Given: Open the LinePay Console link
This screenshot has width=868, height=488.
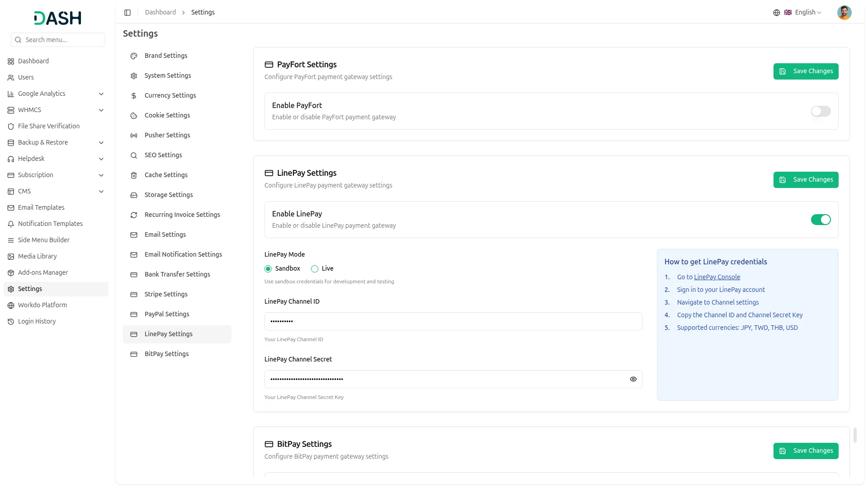Looking at the screenshot, I should click(717, 277).
